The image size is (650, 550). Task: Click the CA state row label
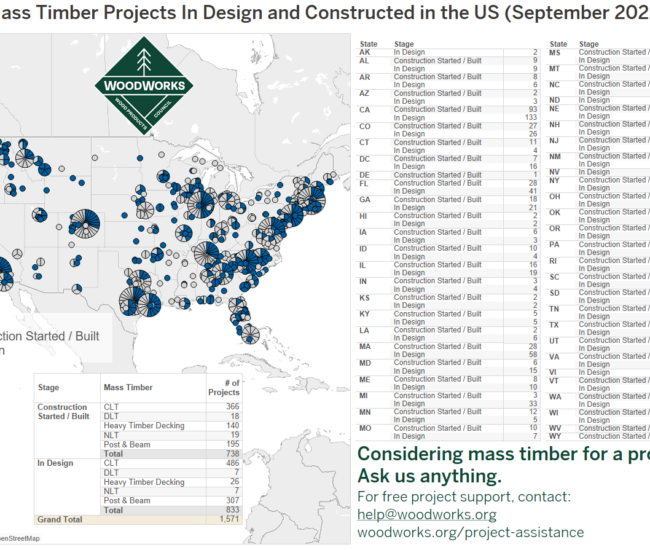pos(365,110)
